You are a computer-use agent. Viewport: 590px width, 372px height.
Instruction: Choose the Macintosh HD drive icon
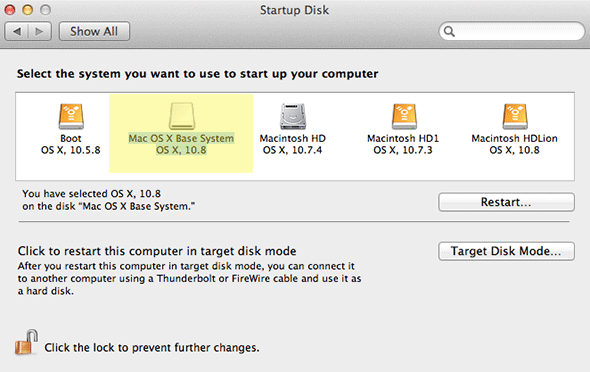pyautogui.click(x=292, y=117)
